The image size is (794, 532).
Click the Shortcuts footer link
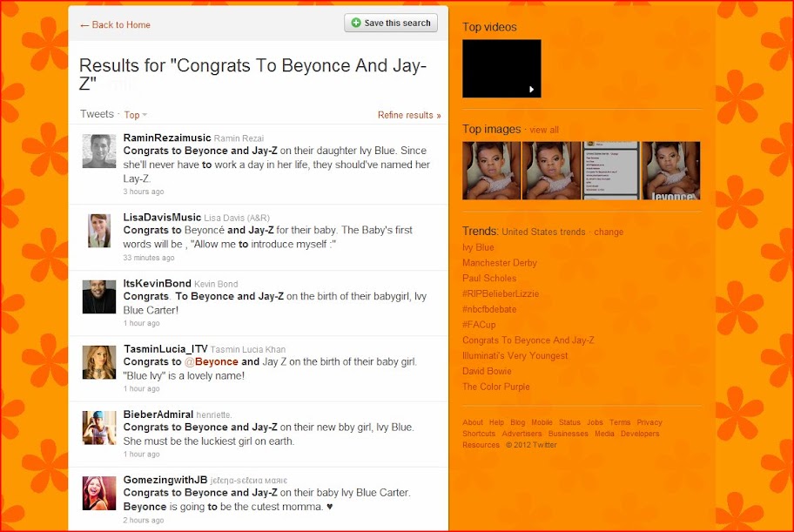pos(479,434)
